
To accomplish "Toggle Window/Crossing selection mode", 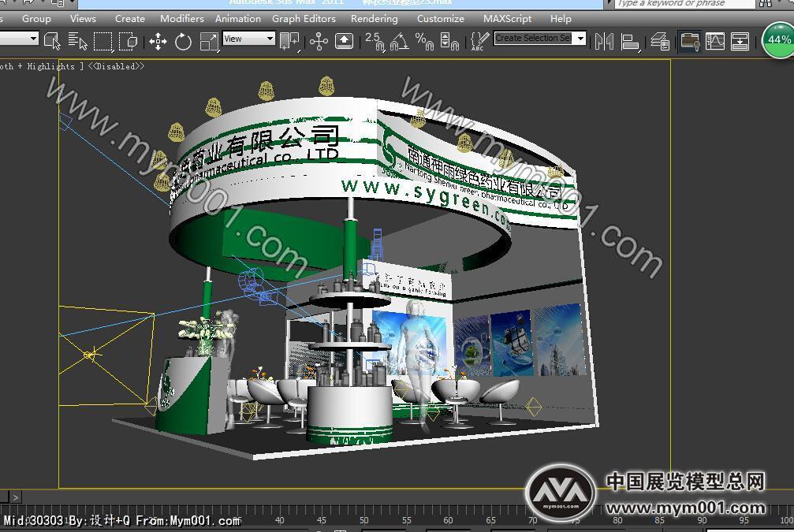I will [128, 41].
